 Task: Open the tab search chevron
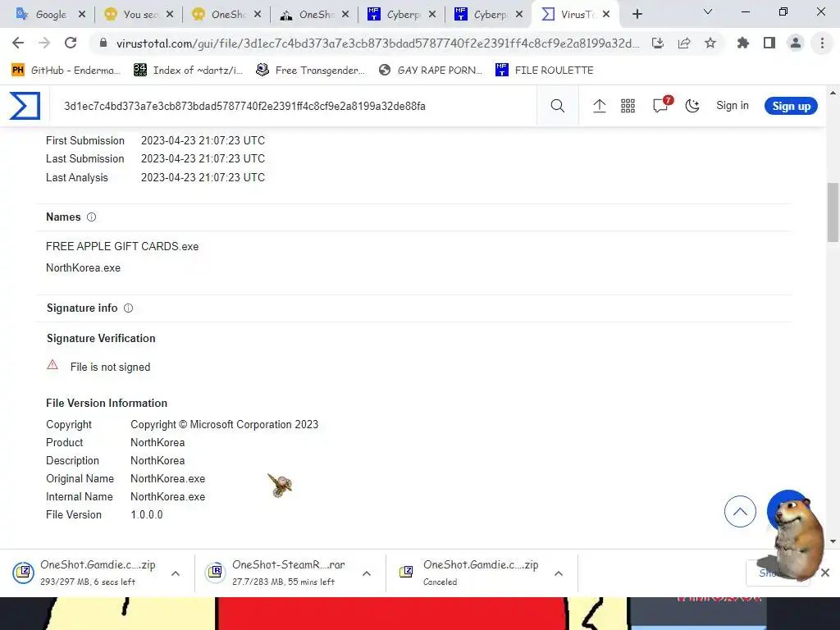(x=708, y=11)
